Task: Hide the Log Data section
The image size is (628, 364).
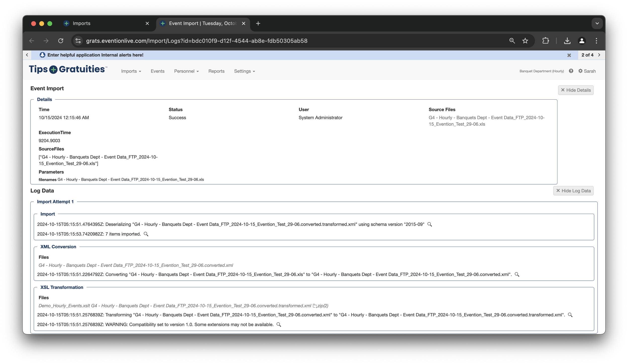Action: click(573, 191)
